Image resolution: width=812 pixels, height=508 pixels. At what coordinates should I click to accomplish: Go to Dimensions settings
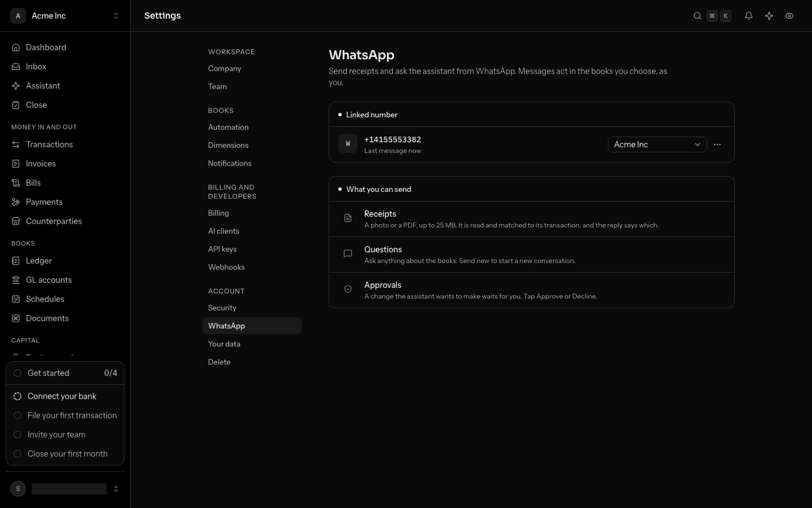[251, 145]
